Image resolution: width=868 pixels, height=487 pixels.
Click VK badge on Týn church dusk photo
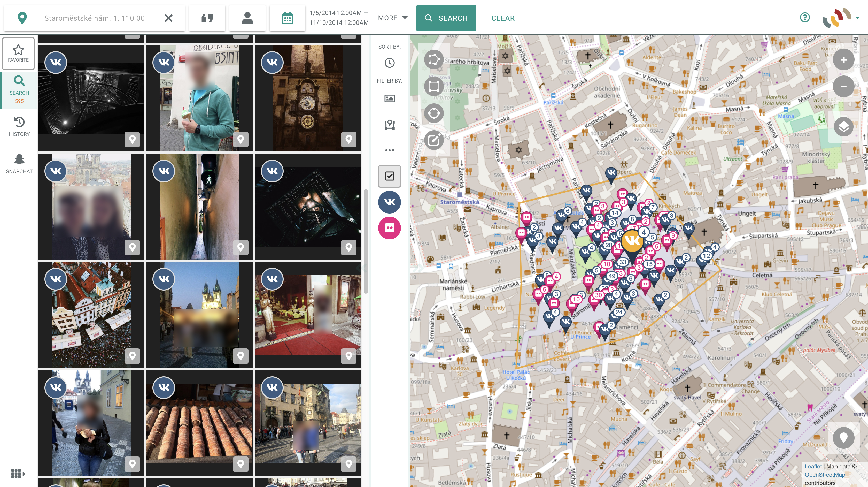[x=164, y=279]
